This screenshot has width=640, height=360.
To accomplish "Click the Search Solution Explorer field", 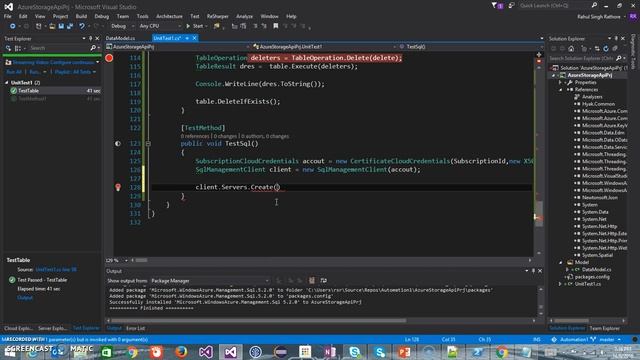I will click(x=582, y=58).
